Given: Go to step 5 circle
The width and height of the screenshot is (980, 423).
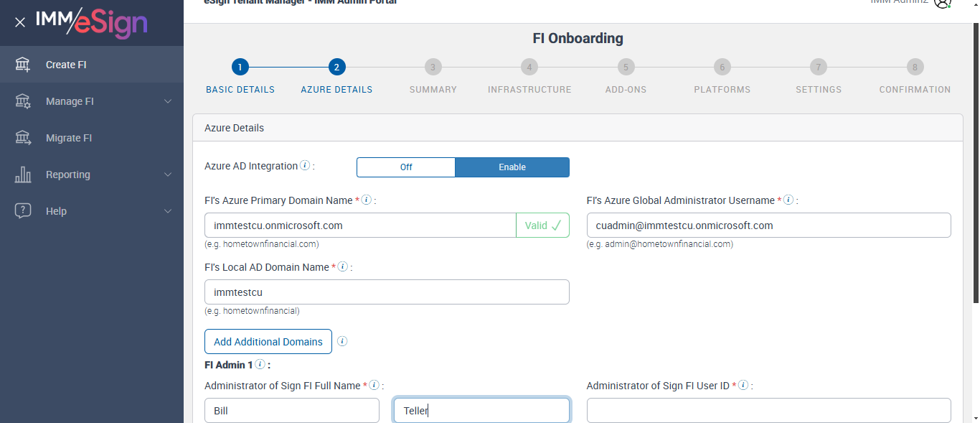Looking at the screenshot, I should coord(626,68).
